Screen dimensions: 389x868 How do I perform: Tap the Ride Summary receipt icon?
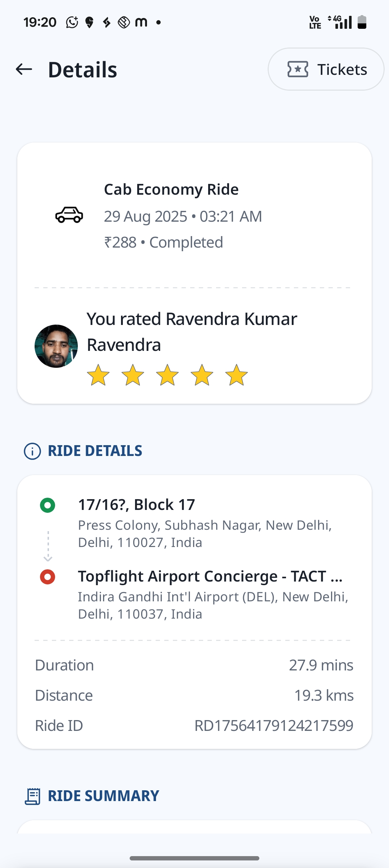point(32,796)
